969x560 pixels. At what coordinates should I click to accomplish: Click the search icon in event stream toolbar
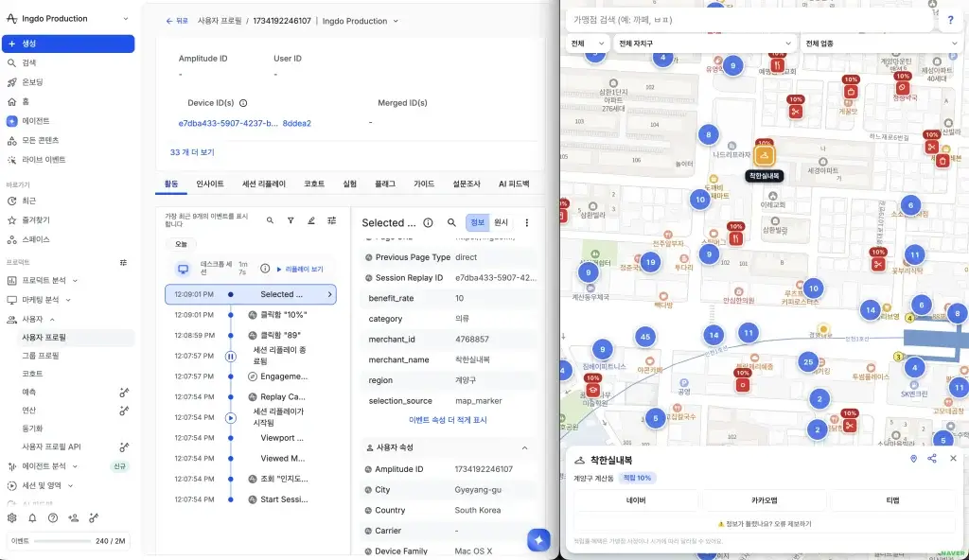pos(270,220)
